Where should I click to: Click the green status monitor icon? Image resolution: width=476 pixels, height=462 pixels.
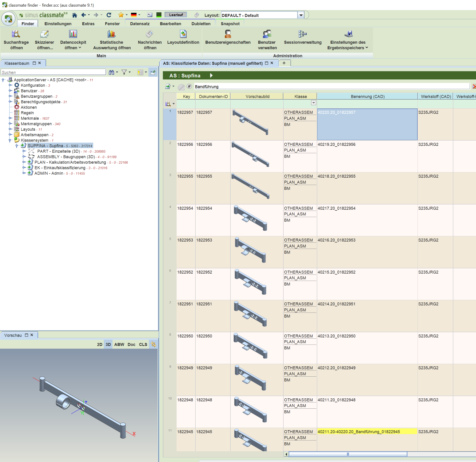(x=159, y=15)
